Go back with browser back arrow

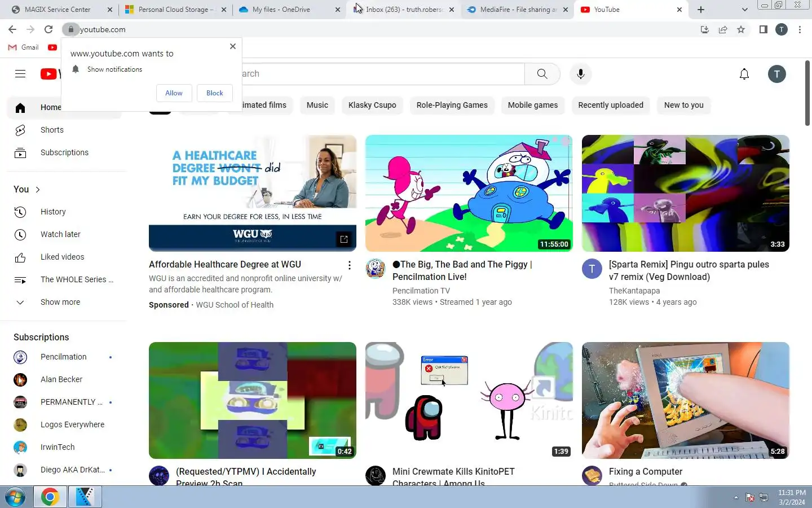point(12,29)
